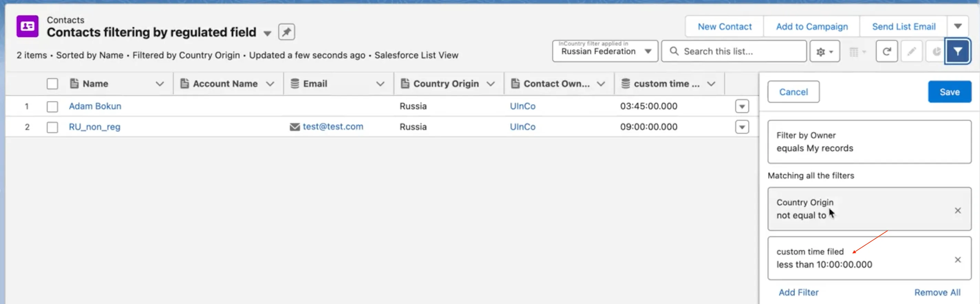Open list view controls gear
Viewport: 980px width, 304px height.
tap(824, 51)
